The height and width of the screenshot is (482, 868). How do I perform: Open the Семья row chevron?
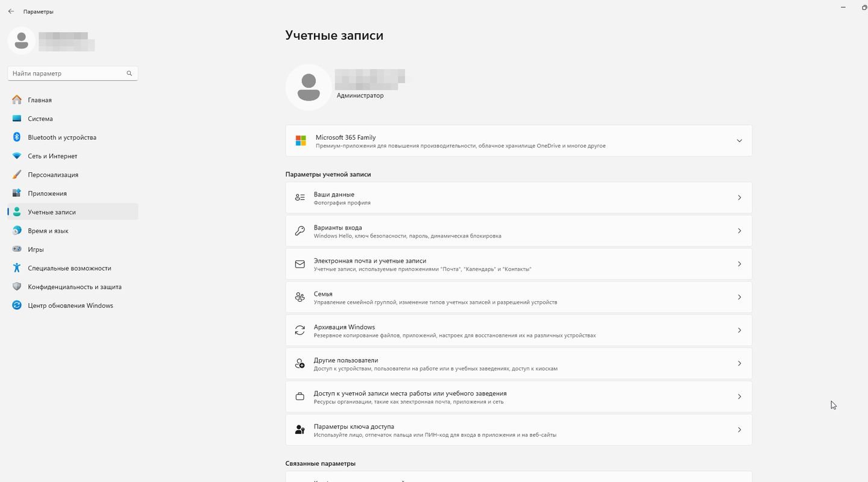(x=739, y=297)
